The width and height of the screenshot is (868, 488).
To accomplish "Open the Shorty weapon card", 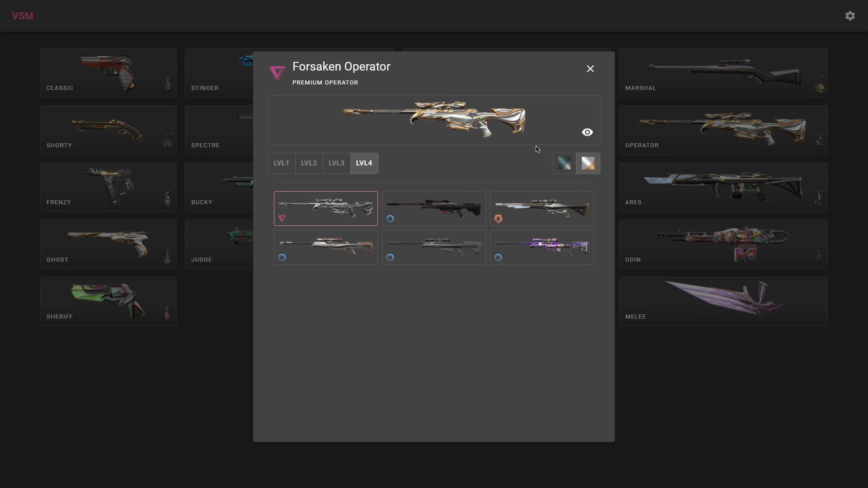I will tap(108, 130).
